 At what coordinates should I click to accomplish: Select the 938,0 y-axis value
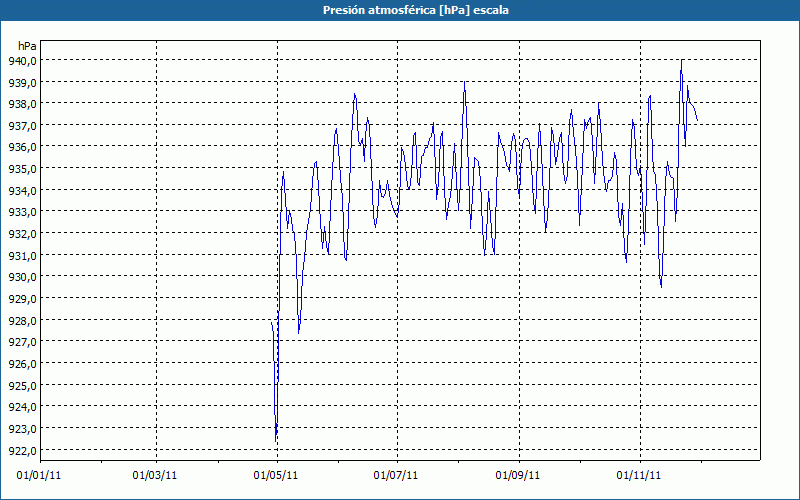[22, 104]
